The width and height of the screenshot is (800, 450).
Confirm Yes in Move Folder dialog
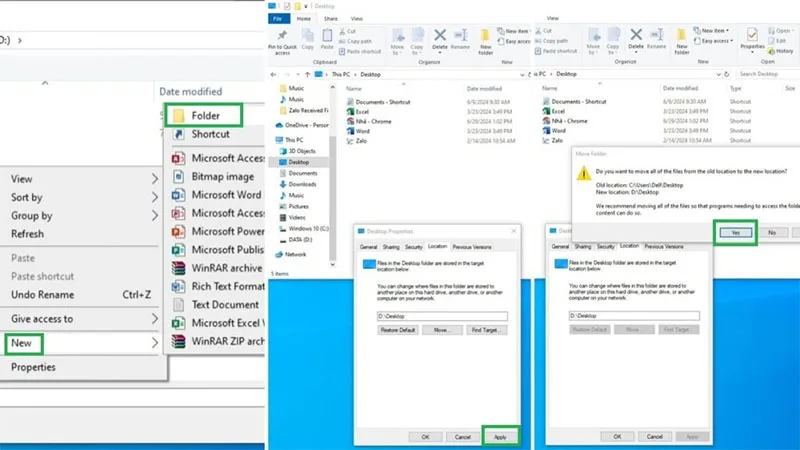(735, 233)
